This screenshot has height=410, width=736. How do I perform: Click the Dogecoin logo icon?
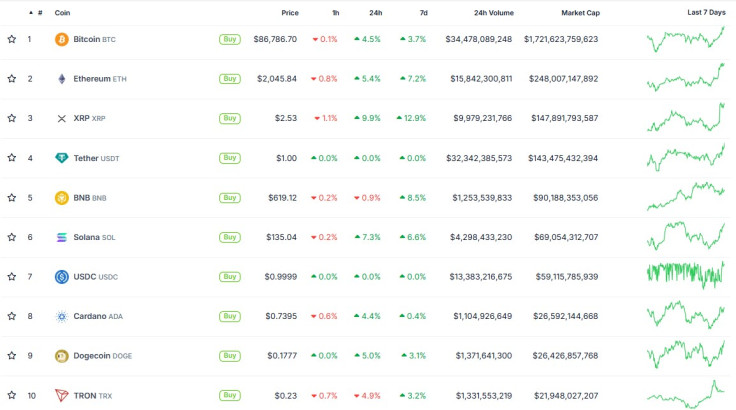tap(61, 356)
